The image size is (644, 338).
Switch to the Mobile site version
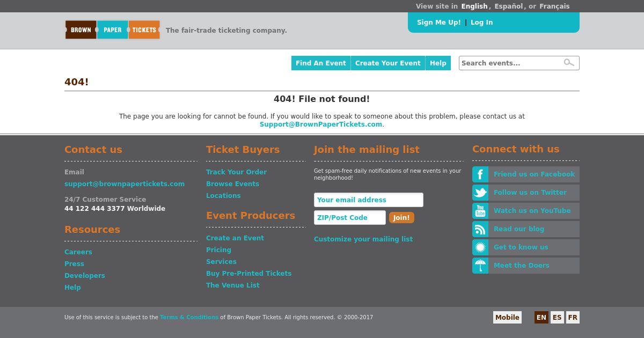tap(507, 318)
